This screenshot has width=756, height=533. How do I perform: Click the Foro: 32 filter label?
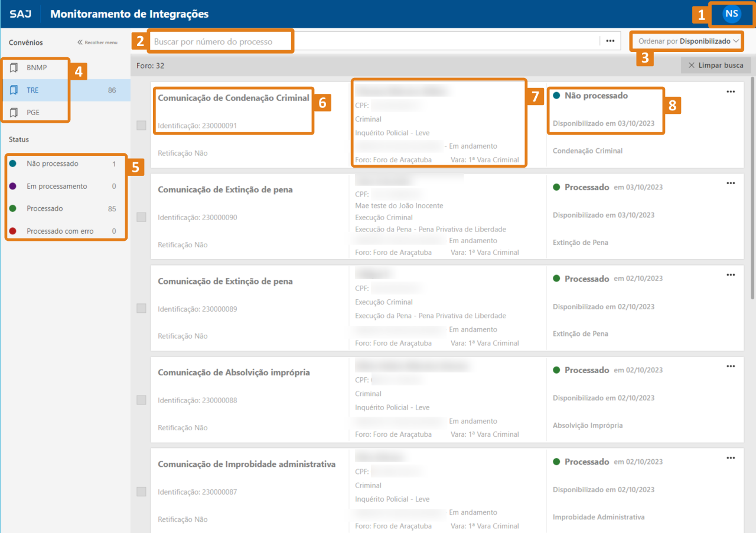150,66
